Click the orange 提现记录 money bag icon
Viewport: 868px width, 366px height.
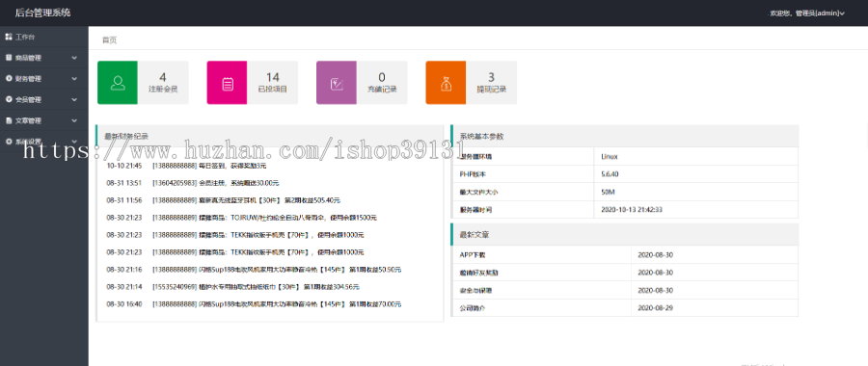pos(446,83)
